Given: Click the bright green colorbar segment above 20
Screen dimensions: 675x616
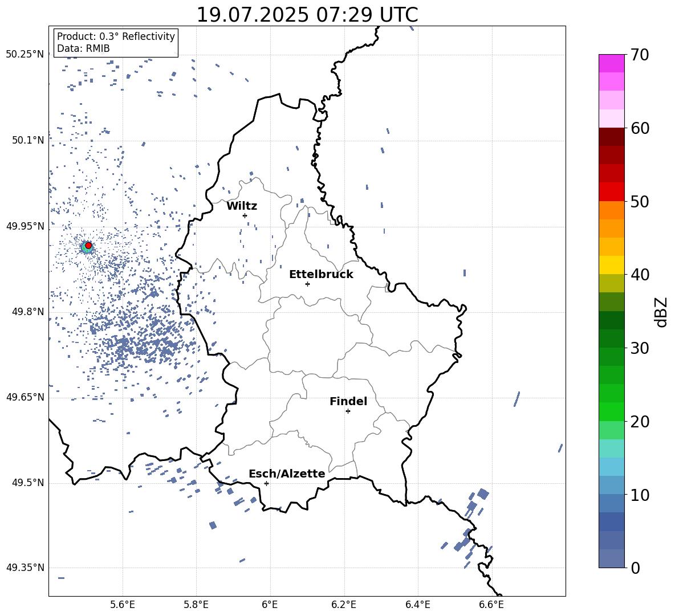Looking at the screenshot, I should coord(611,411).
